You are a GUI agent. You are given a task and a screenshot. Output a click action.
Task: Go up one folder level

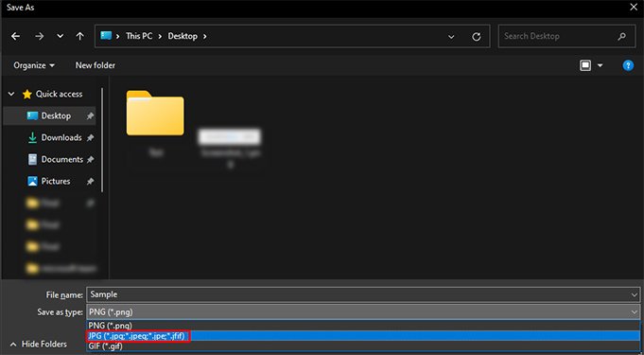(x=80, y=36)
